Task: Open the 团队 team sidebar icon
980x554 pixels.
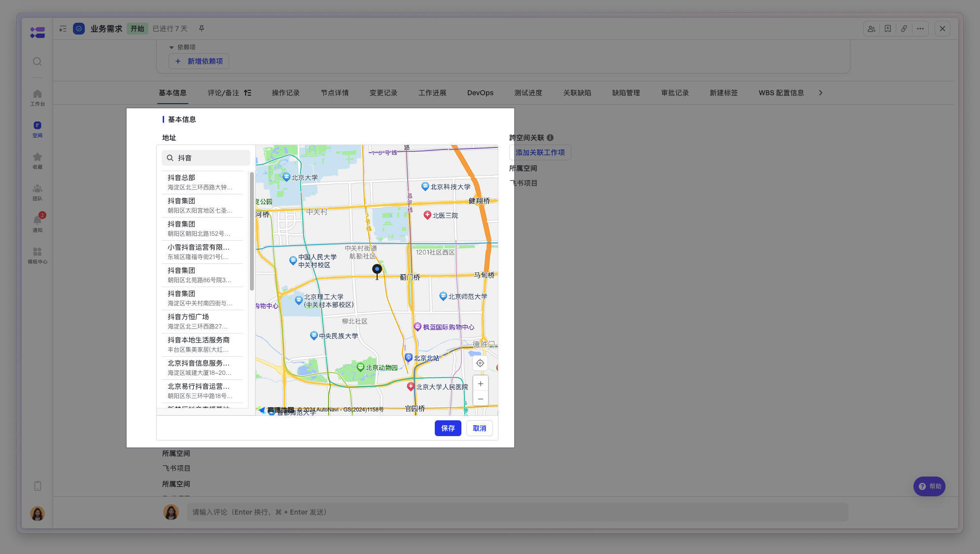Action: click(x=37, y=192)
